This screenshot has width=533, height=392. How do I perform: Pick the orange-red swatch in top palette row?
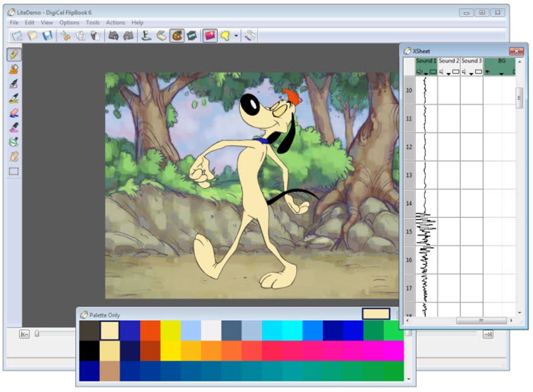pyautogui.click(x=150, y=330)
